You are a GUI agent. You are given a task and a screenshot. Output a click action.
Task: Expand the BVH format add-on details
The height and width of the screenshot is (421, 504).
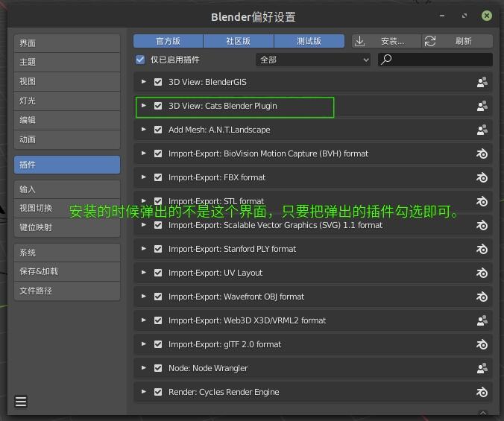[x=144, y=153]
